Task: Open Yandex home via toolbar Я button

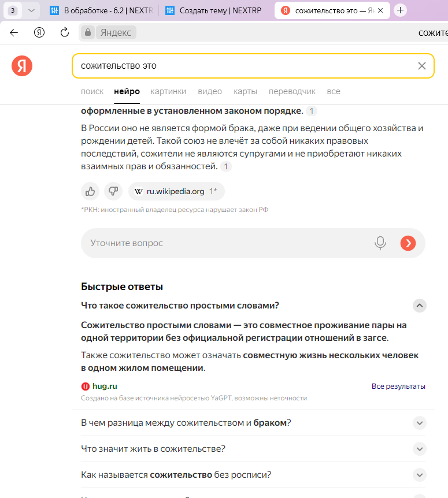Action: point(39,32)
